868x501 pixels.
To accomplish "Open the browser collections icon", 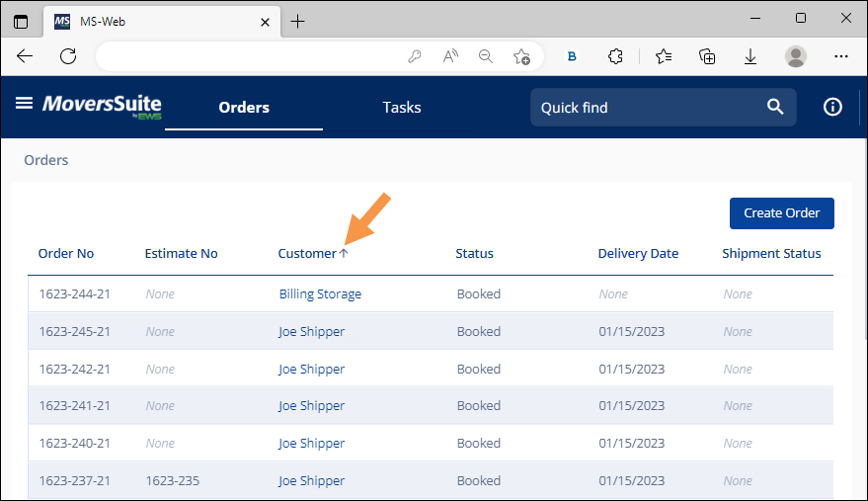I will point(707,56).
